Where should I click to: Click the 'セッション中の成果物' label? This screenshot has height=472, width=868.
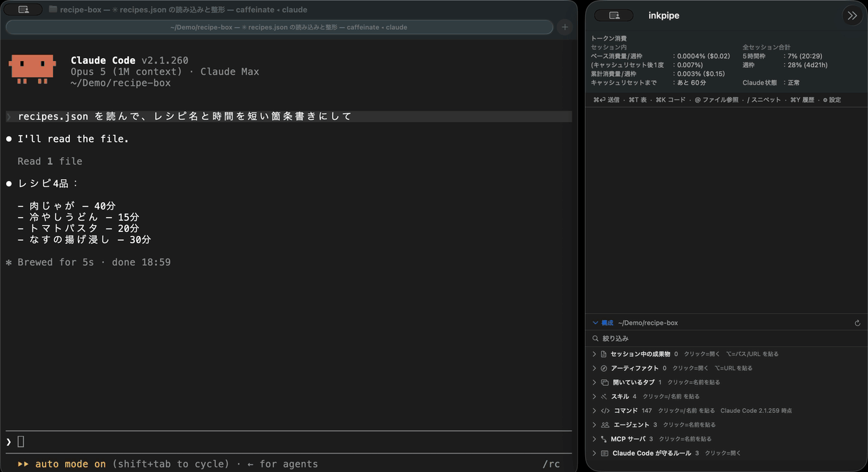coord(640,354)
